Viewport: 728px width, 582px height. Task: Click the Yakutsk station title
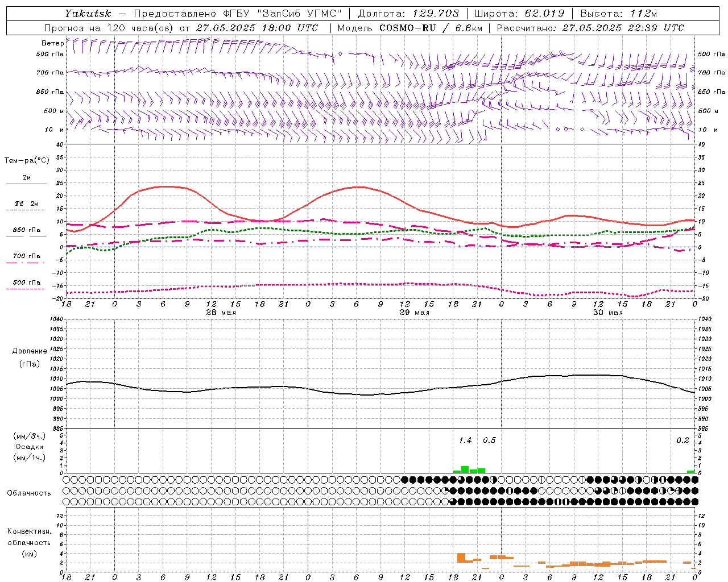click(88, 14)
